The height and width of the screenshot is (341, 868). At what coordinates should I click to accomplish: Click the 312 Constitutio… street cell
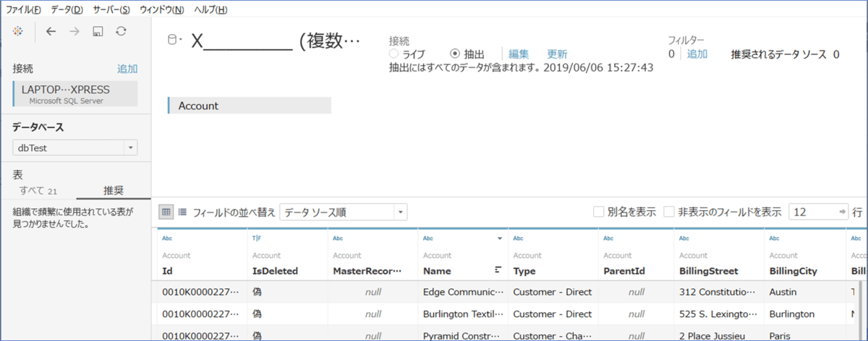coord(720,293)
